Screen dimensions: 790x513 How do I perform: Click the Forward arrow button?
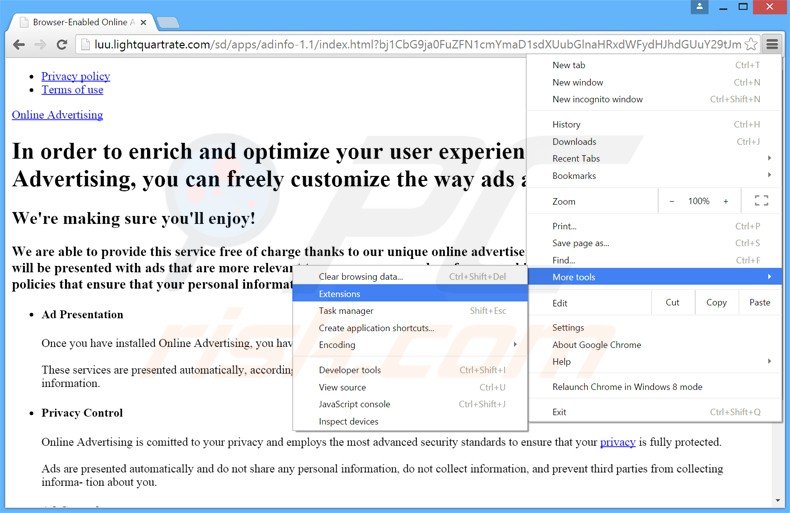(x=40, y=44)
